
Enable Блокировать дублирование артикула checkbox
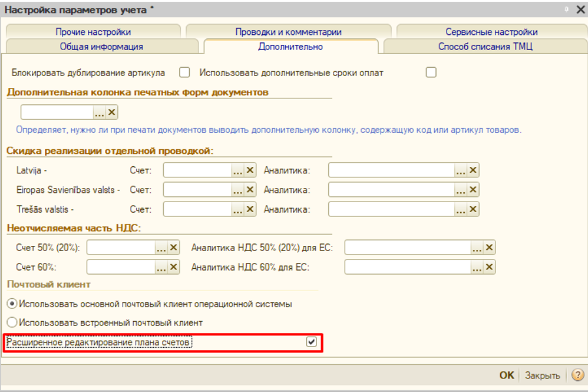coord(184,73)
